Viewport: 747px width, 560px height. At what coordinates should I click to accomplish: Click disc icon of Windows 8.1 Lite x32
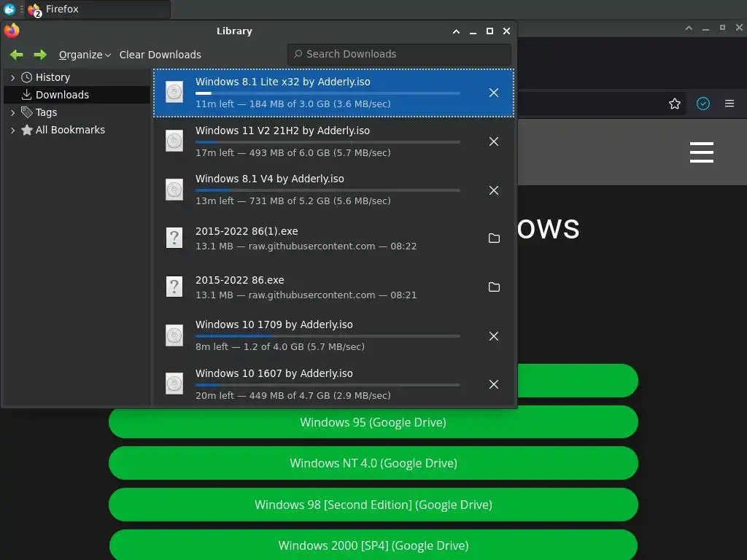click(x=174, y=92)
